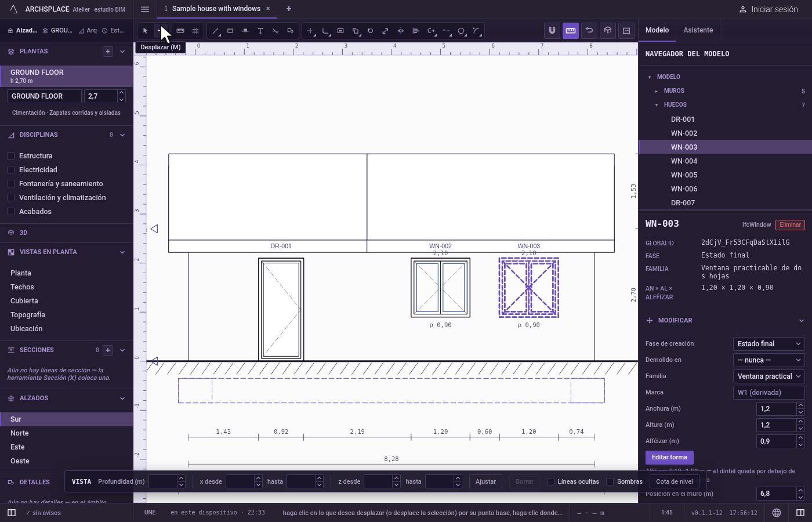Select the Norte elevation view

click(67, 433)
